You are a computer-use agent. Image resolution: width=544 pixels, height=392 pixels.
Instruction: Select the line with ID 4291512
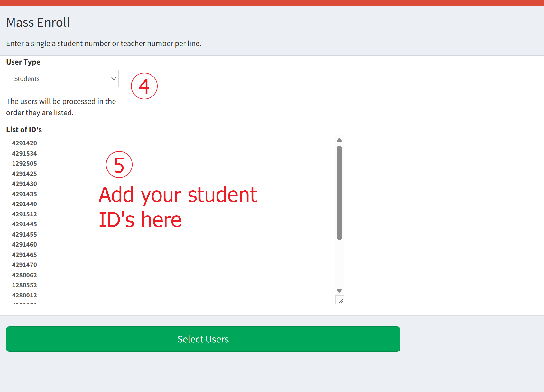click(x=24, y=214)
